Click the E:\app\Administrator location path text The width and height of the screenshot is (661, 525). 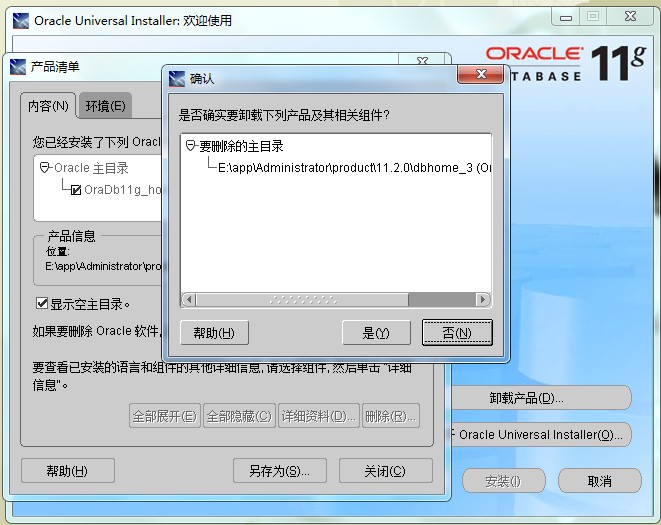click(x=104, y=267)
